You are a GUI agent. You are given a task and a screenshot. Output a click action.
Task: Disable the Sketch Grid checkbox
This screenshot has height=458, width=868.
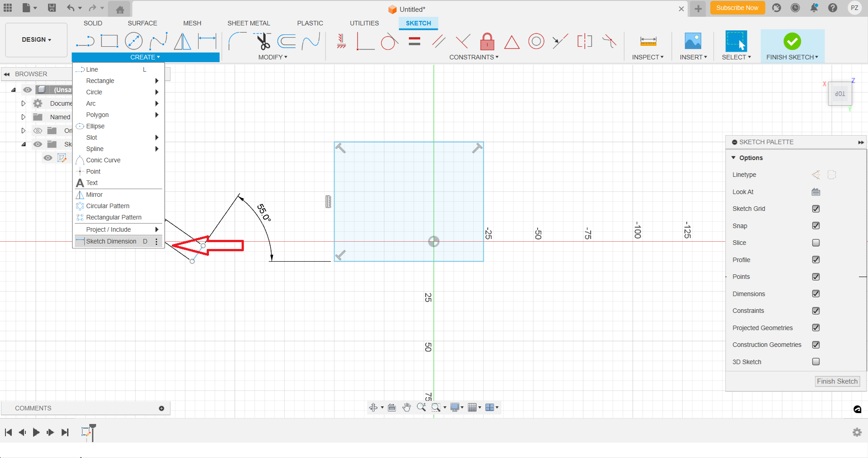pyautogui.click(x=816, y=209)
